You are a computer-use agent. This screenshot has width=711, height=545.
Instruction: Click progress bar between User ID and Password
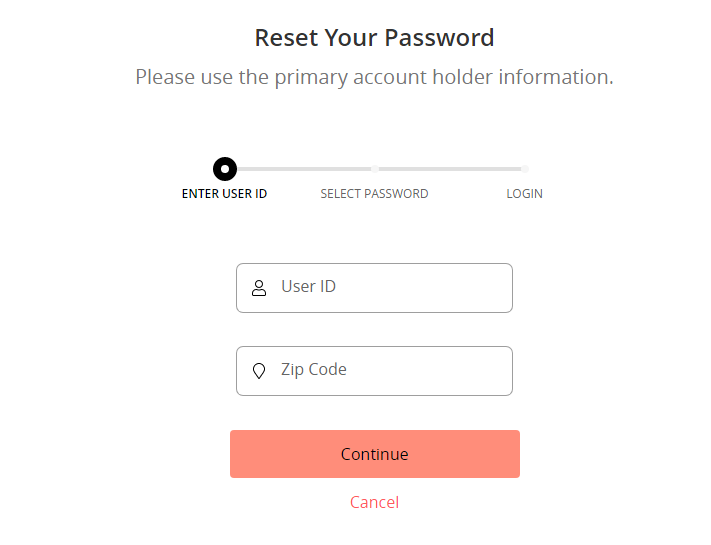click(304, 169)
